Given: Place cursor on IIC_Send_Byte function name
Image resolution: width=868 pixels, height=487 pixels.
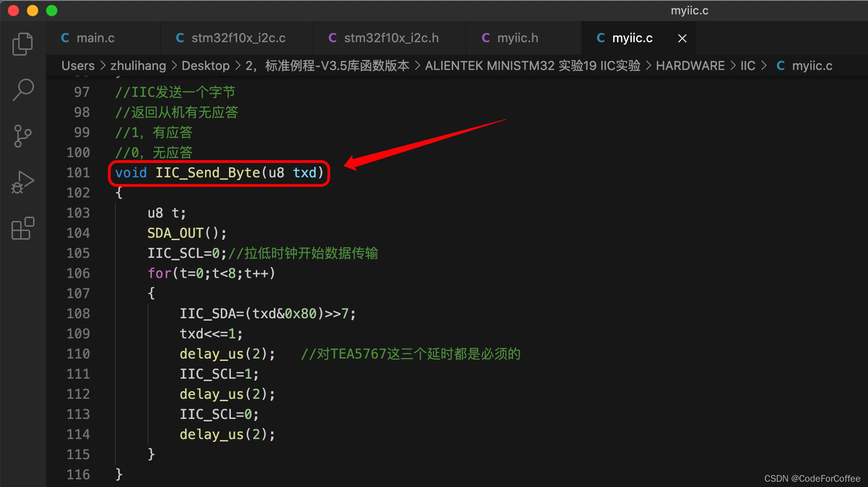Looking at the screenshot, I should [x=207, y=173].
